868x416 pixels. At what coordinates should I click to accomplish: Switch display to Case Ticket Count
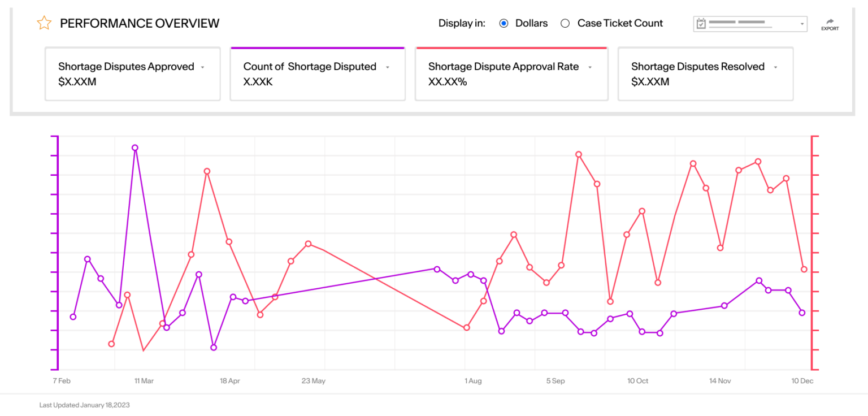point(565,24)
